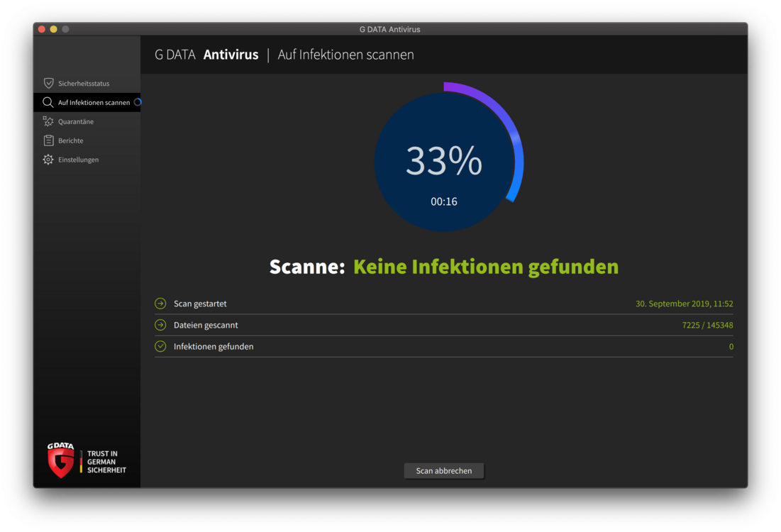The height and width of the screenshot is (532, 781).
Task: Click the G DATA shield logo
Action: click(61, 460)
